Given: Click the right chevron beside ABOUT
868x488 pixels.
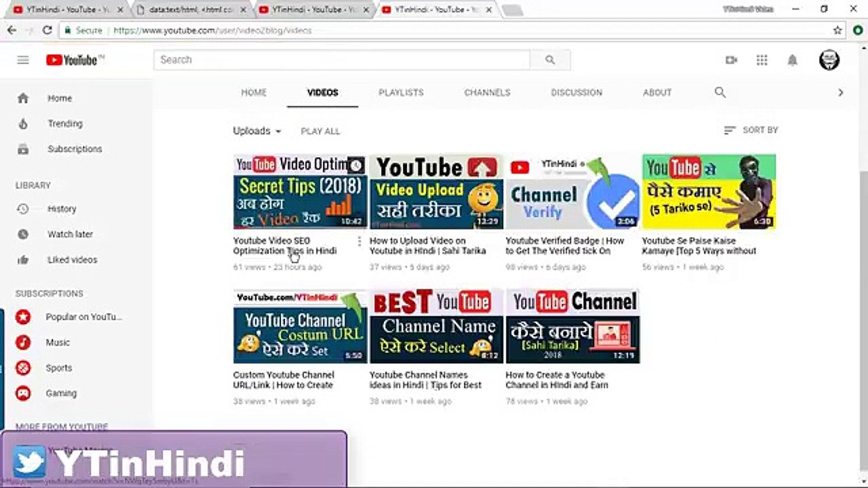Looking at the screenshot, I should 840,92.
